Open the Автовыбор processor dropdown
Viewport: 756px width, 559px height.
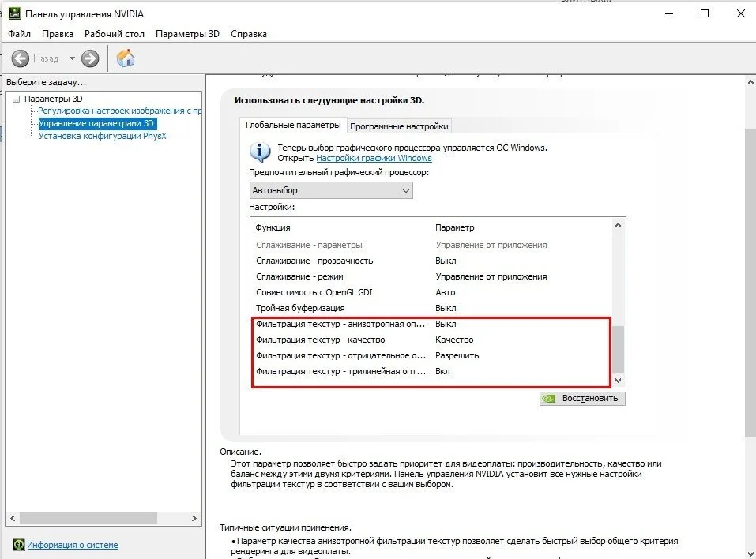tap(331, 190)
